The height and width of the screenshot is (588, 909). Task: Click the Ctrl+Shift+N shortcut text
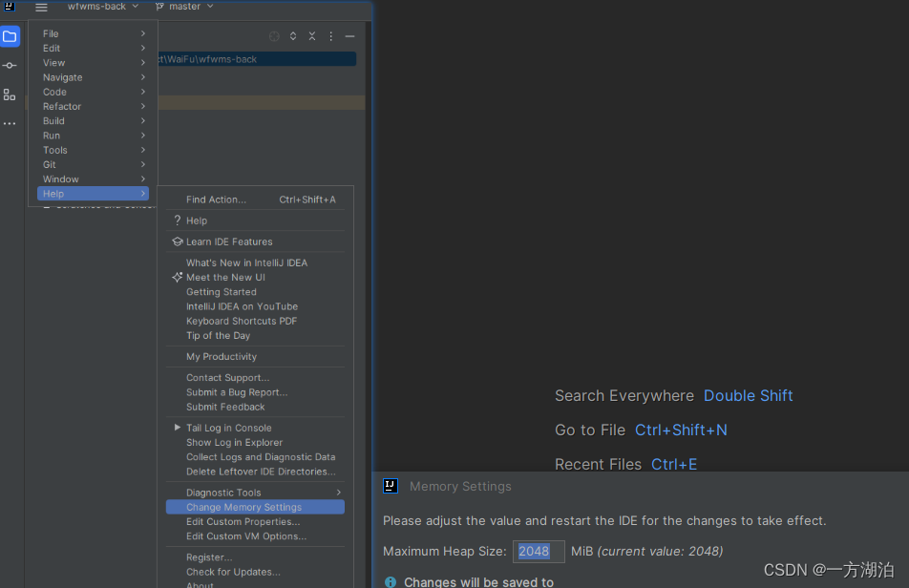[681, 430]
